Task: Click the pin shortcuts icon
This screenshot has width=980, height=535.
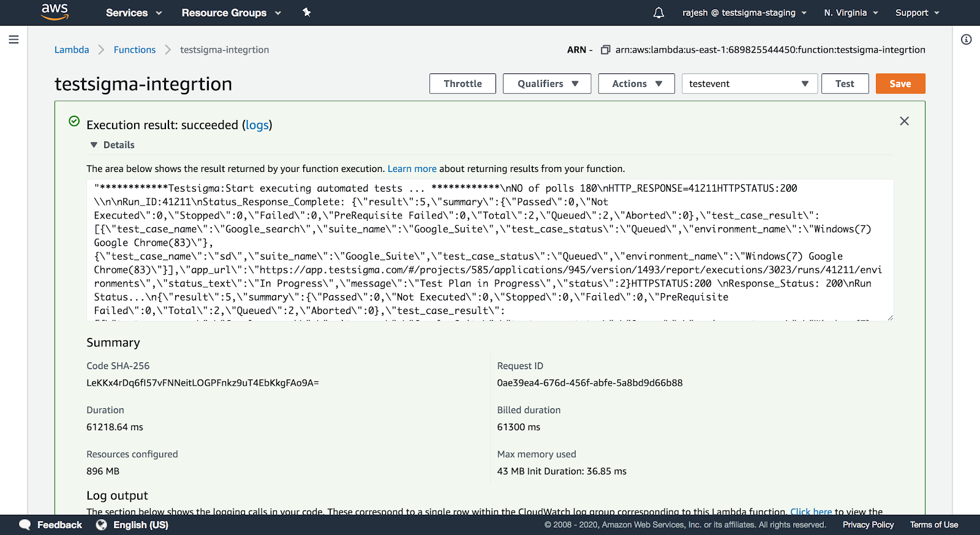Action: point(307,12)
